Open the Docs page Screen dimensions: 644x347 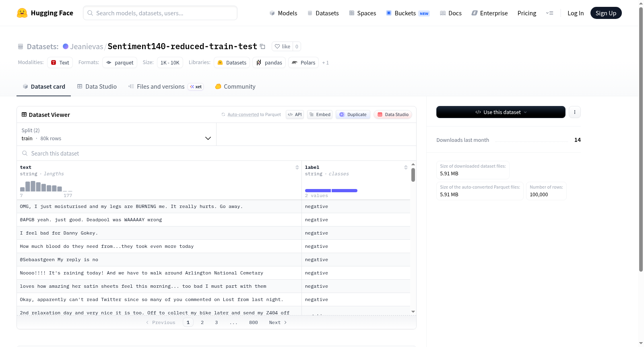(451, 13)
